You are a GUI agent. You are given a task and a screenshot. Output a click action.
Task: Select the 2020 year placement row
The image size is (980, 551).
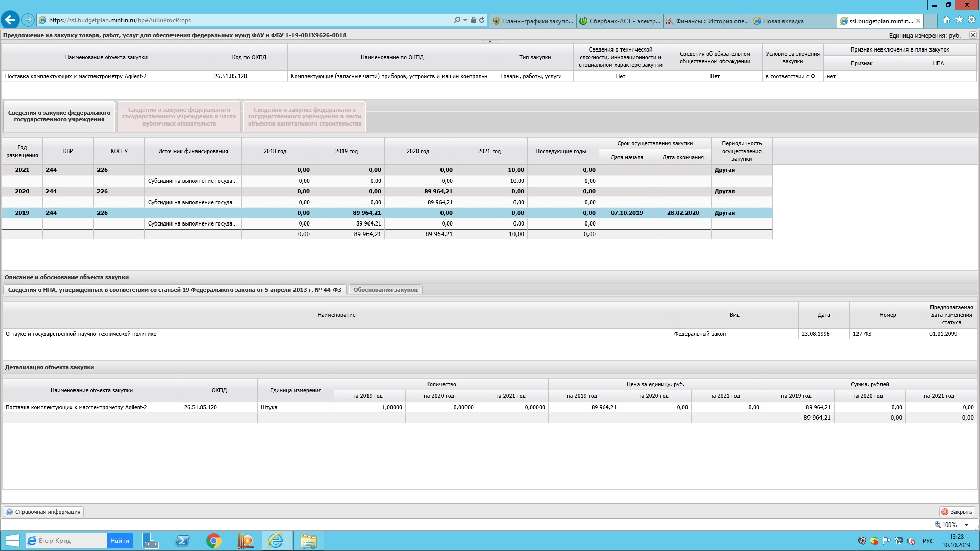(22, 191)
